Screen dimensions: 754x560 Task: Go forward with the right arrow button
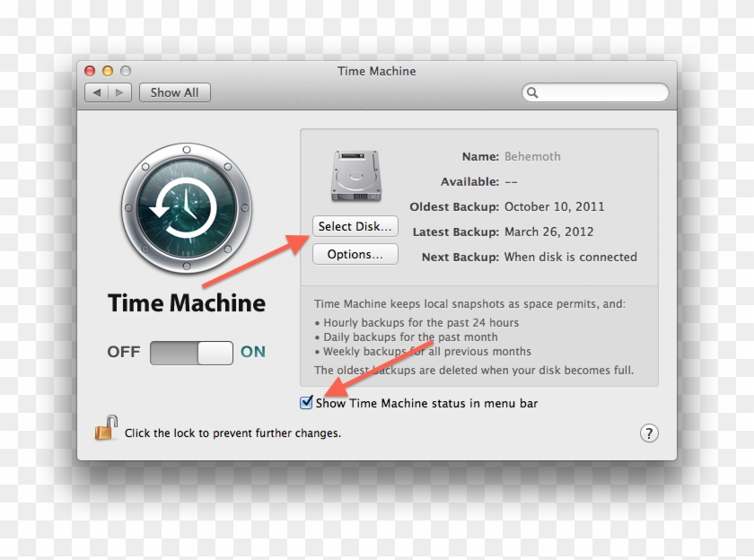point(119,92)
